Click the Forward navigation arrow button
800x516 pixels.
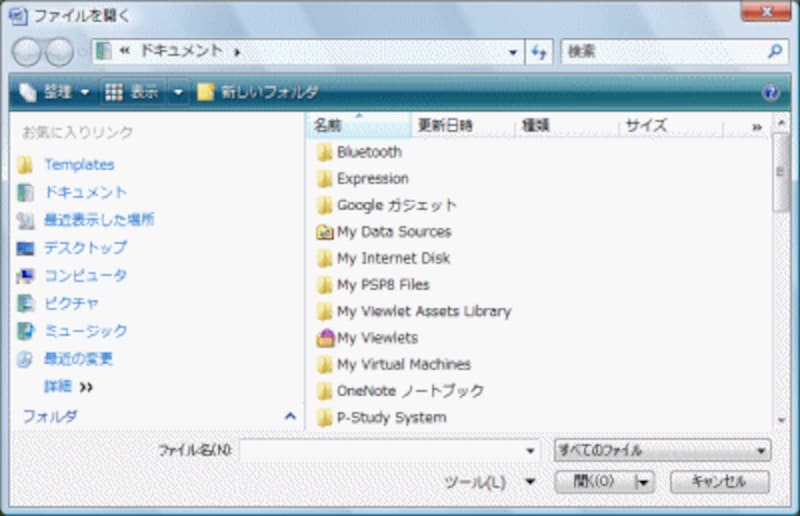60,52
